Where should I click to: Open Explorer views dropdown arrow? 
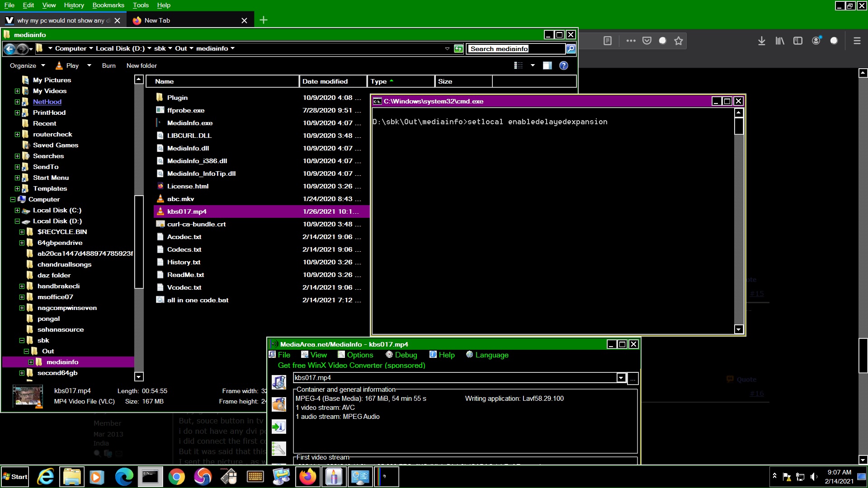click(533, 66)
